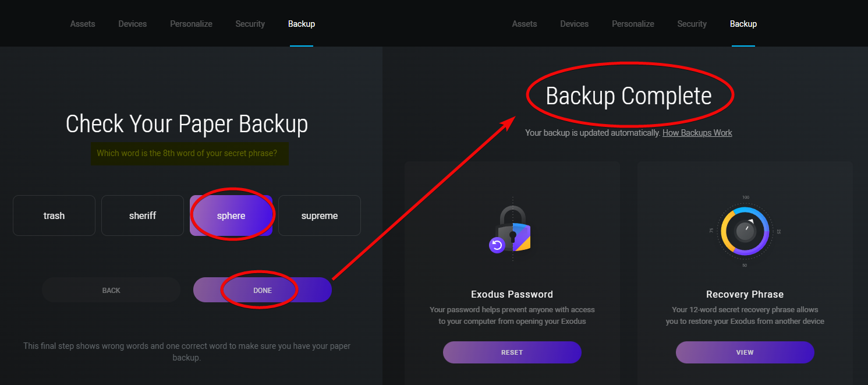Switch to Security tab in right panel
This screenshot has height=385, width=868.
coord(692,24)
